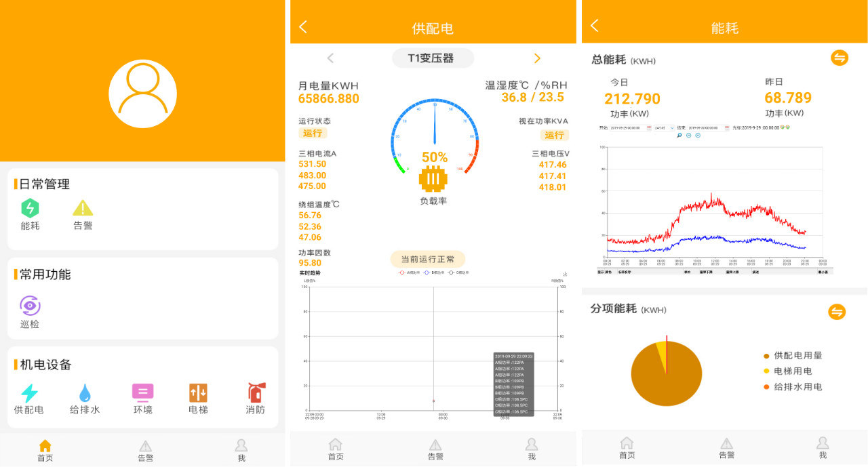Viewport: 868px width, 467px height.
Task: Switch to the 告警 tab at the bottom
Action: (x=434, y=448)
